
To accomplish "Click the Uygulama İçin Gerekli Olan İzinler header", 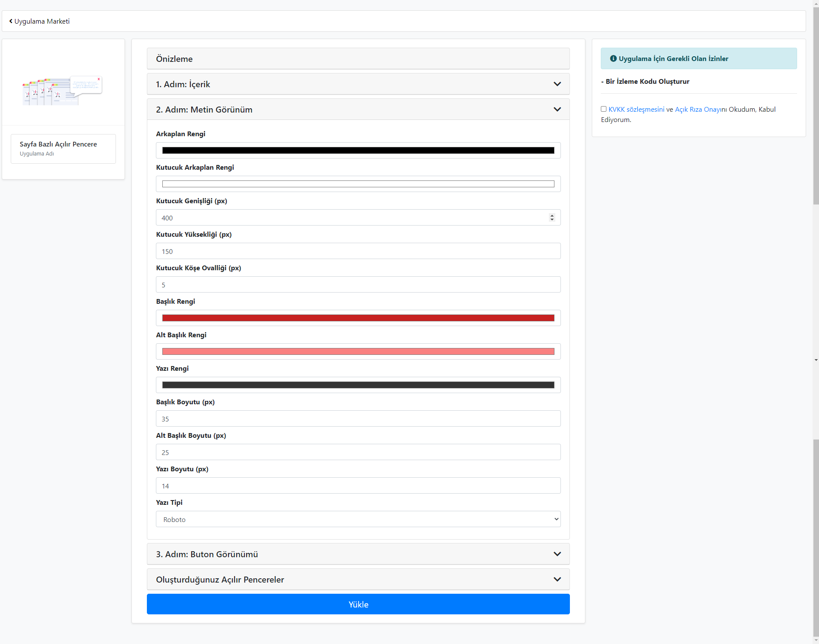I will coord(699,58).
